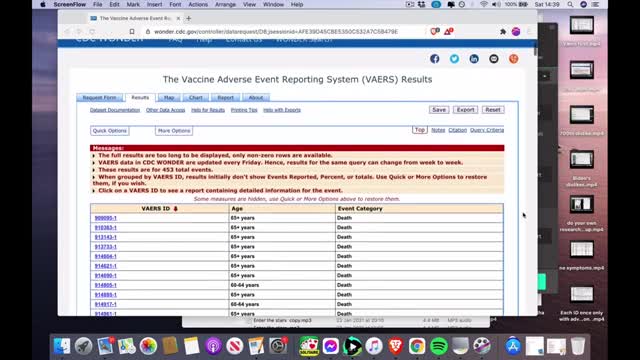Launch Podcasts from the dock

click(x=213, y=346)
